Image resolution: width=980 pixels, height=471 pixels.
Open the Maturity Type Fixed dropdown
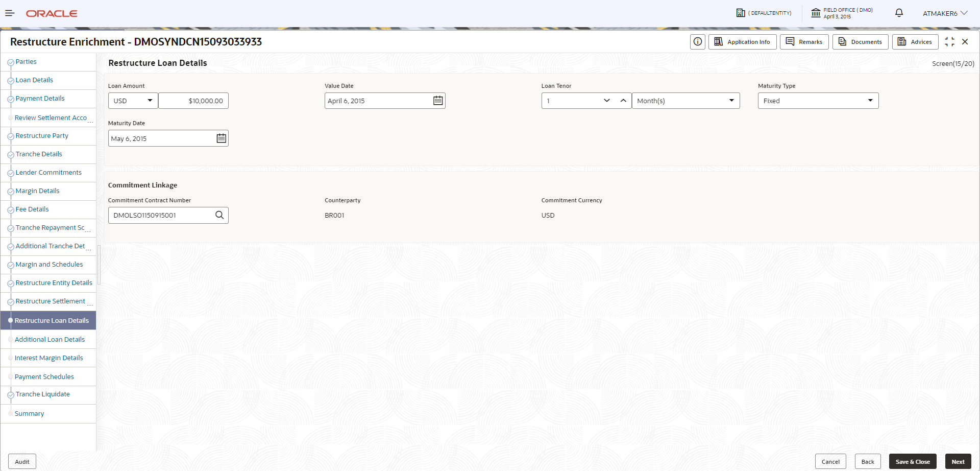pos(818,101)
